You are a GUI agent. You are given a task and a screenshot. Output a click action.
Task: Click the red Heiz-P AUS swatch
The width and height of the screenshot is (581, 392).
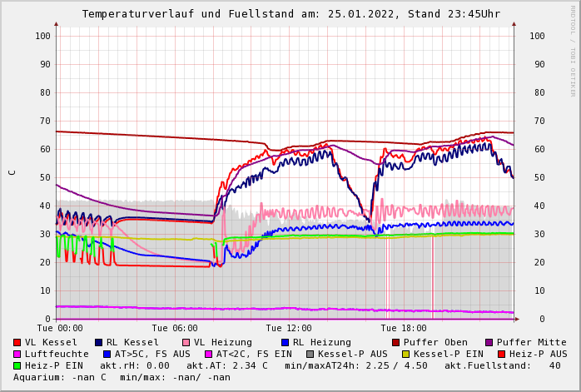501,354
